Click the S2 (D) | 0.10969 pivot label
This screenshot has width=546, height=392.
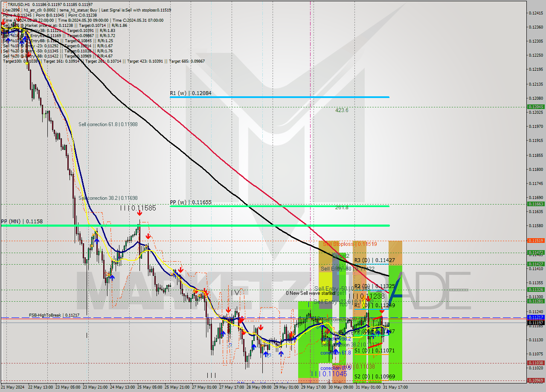coord(375,377)
